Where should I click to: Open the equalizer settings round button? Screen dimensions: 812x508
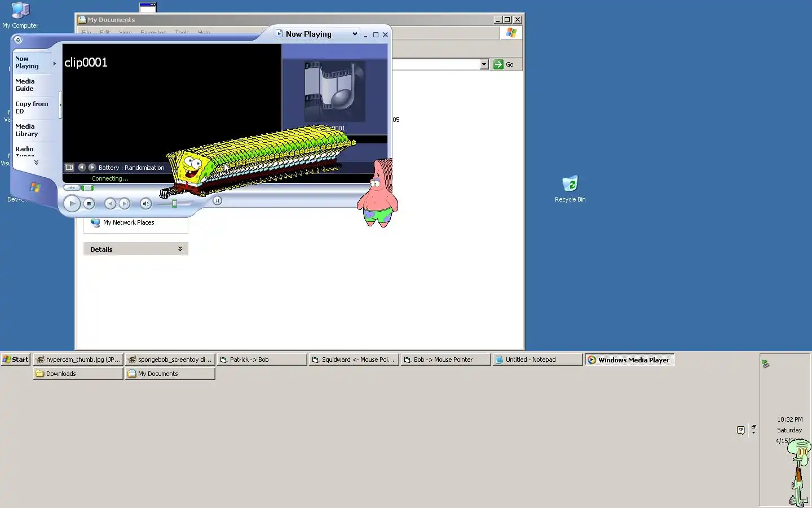click(x=217, y=200)
